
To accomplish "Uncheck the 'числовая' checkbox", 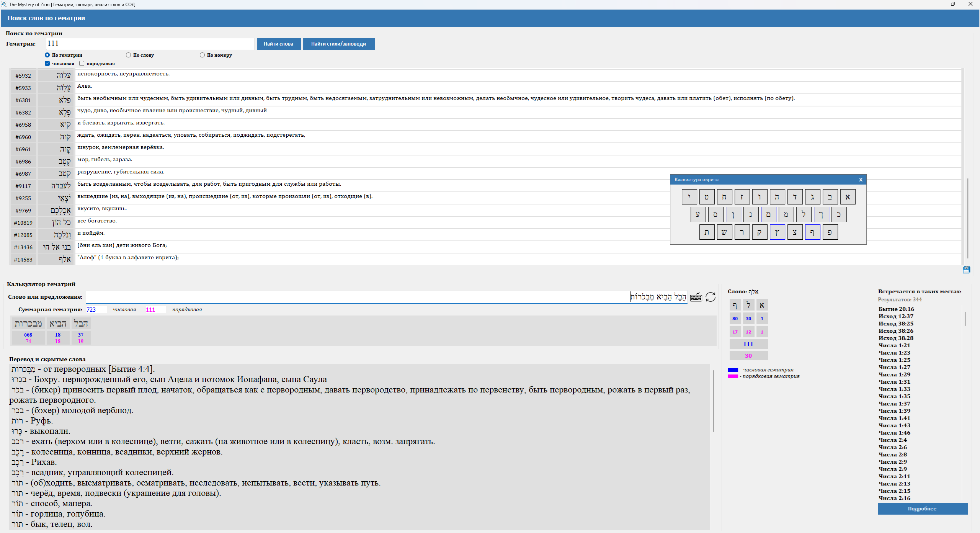I will click(47, 64).
